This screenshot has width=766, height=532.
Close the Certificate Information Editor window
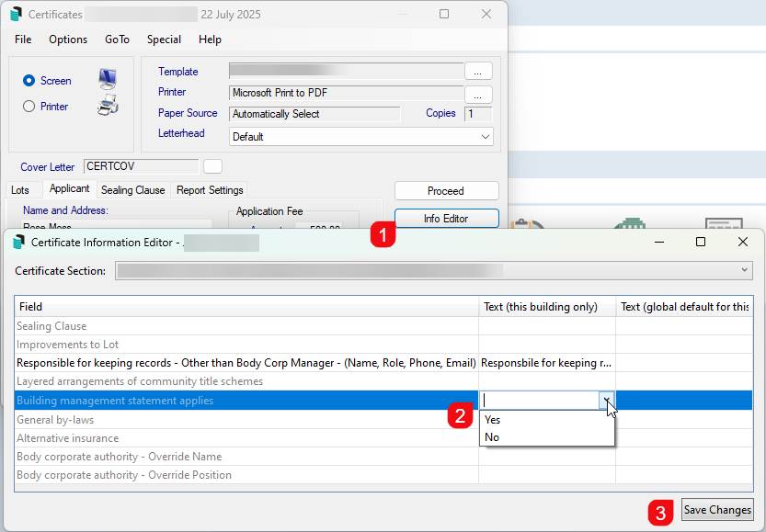pos(743,242)
